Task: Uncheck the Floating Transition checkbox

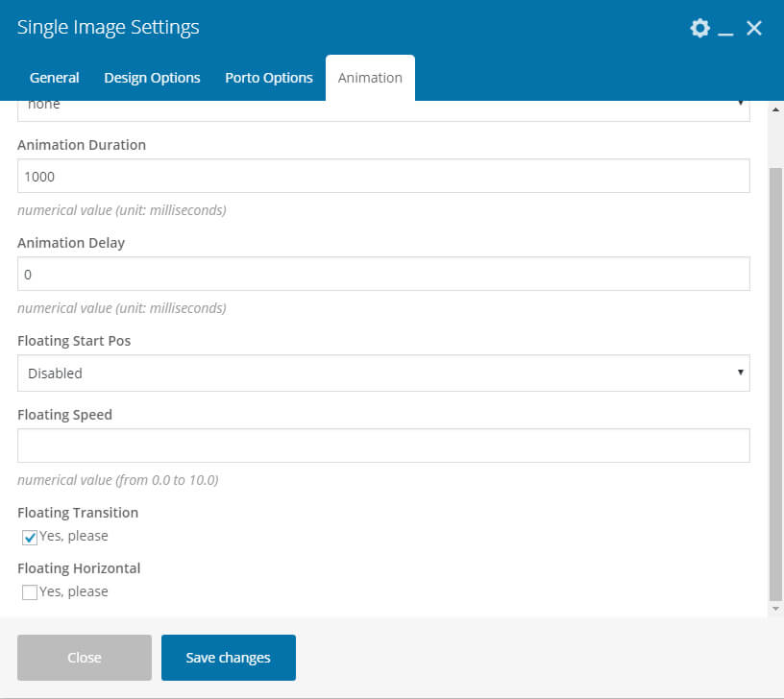Action: pos(30,537)
